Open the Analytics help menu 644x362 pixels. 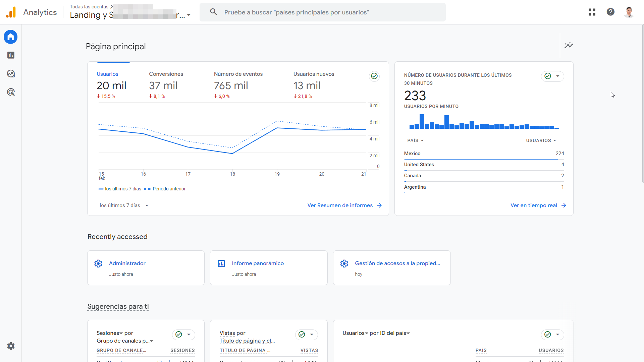click(610, 12)
